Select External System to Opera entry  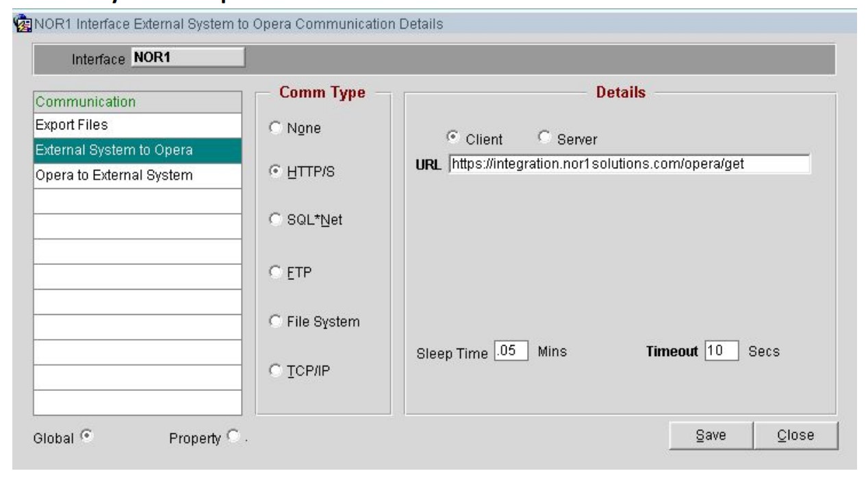pyautogui.click(x=138, y=151)
